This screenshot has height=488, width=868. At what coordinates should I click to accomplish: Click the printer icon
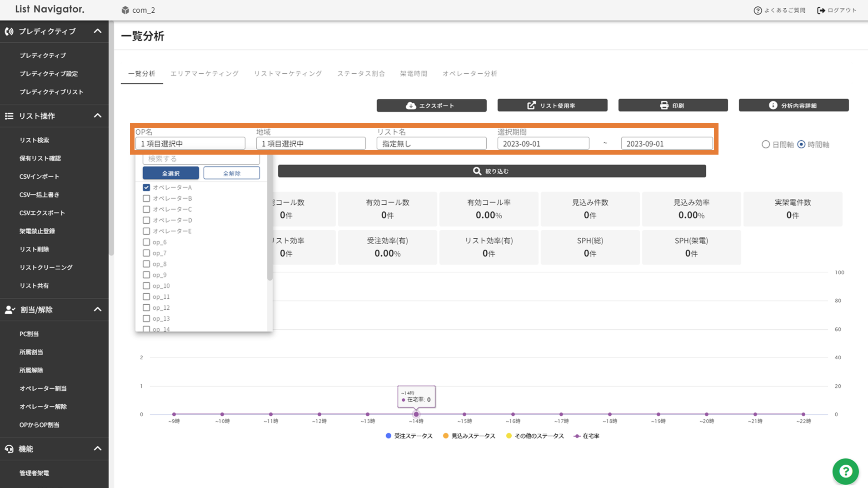(x=664, y=106)
